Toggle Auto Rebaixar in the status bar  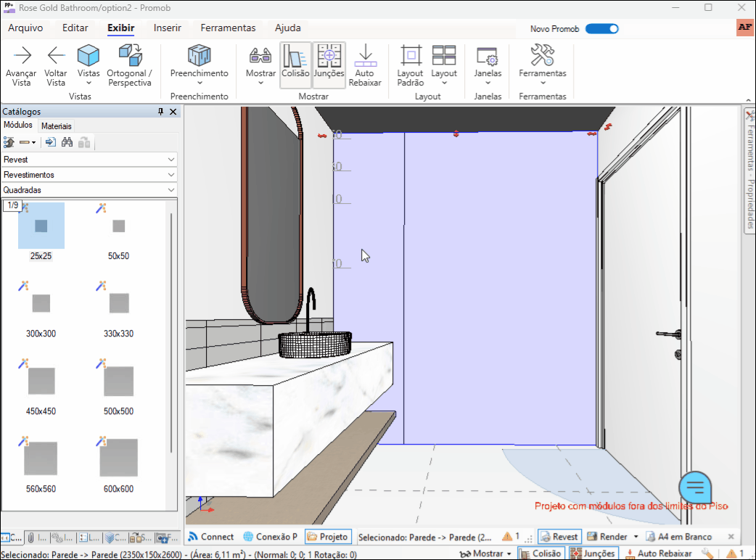(658, 553)
